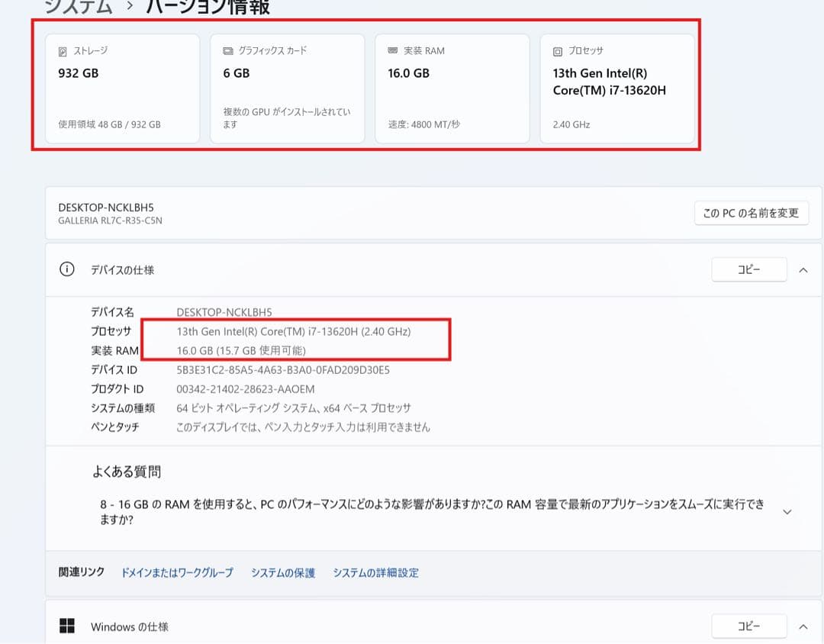Open the システムの詳細設定 link
Image resolution: width=824 pixels, height=644 pixels.
(x=375, y=573)
